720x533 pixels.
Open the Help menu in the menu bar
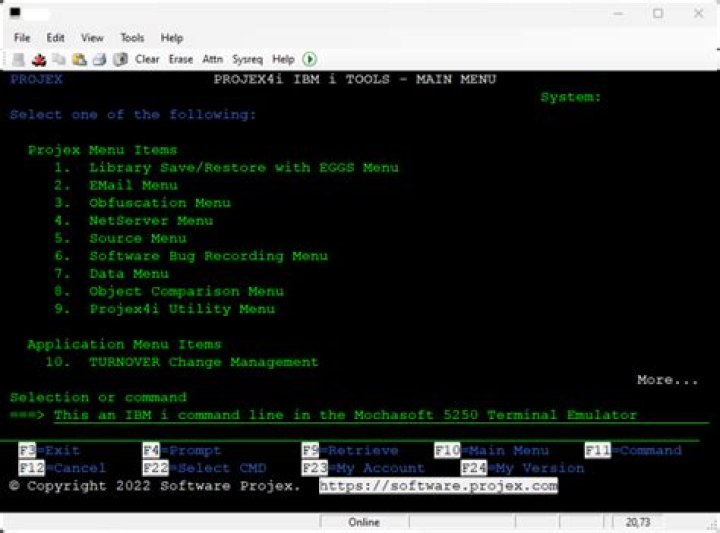click(172, 38)
